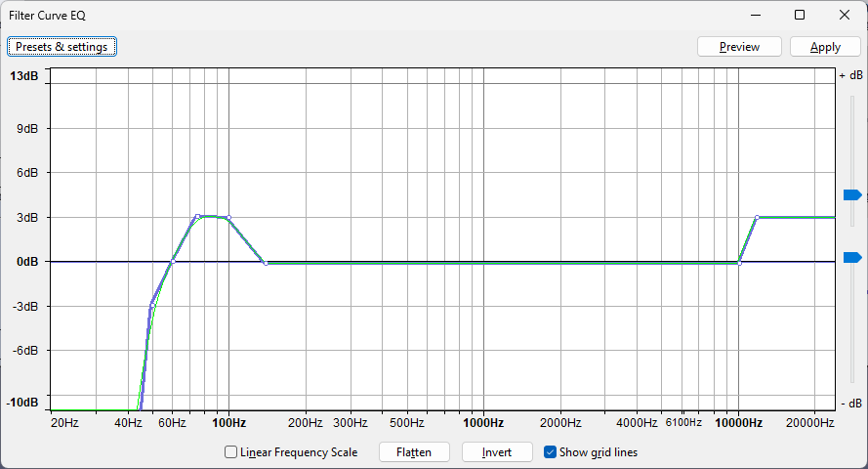Click the 20Hz frequency axis label
Image resolution: width=868 pixels, height=469 pixels.
[64, 423]
